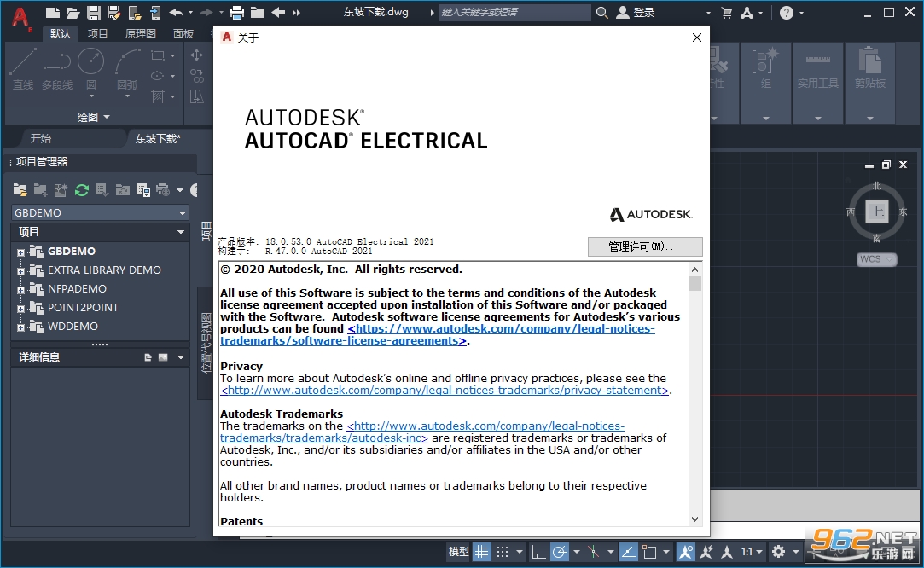Open the software-license-agreements link
Screen dimensions: 924x568
point(437,334)
